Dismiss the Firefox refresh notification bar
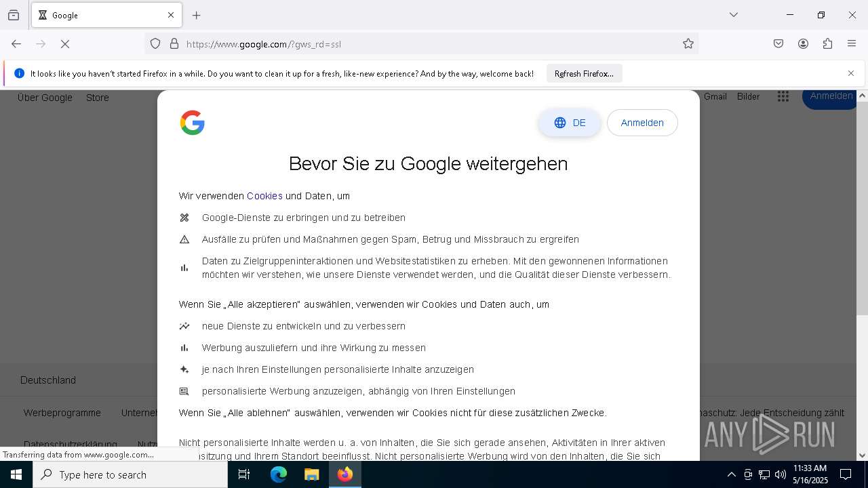This screenshot has width=868, height=488. 851,73
